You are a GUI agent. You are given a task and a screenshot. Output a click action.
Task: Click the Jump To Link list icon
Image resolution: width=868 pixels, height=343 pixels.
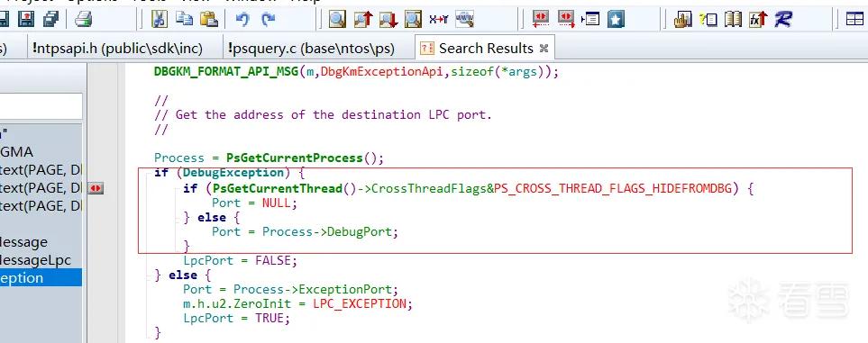[590, 20]
